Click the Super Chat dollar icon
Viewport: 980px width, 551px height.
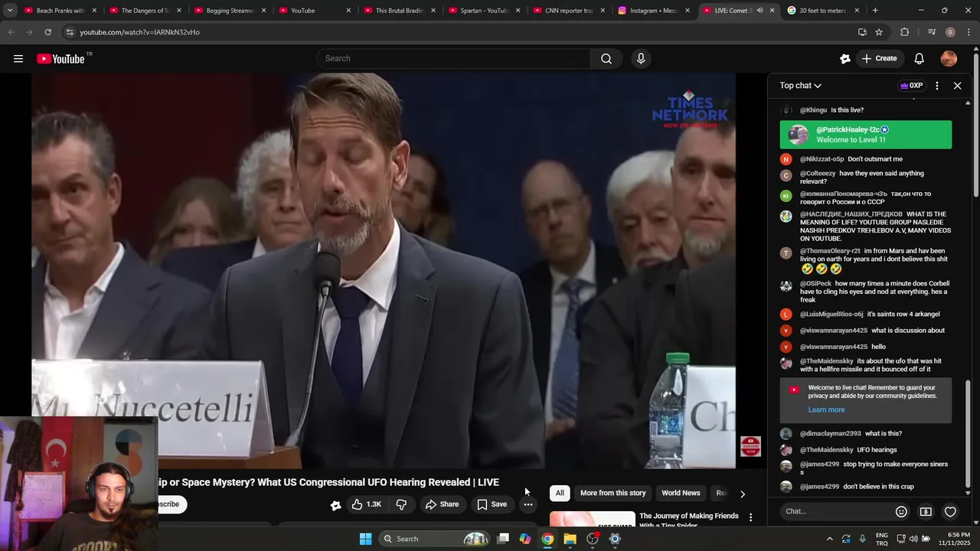(x=926, y=511)
